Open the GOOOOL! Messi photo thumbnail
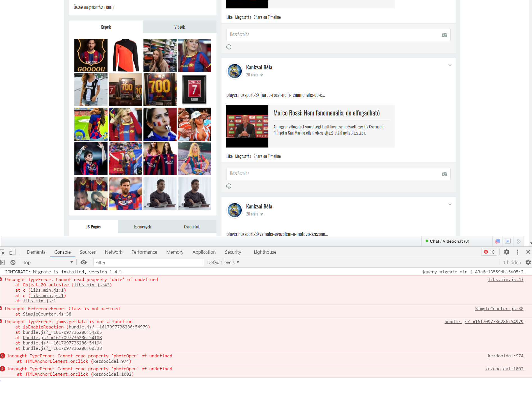This screenshot has width=532, height=397. pyautogui.click(x=91, y=55)
